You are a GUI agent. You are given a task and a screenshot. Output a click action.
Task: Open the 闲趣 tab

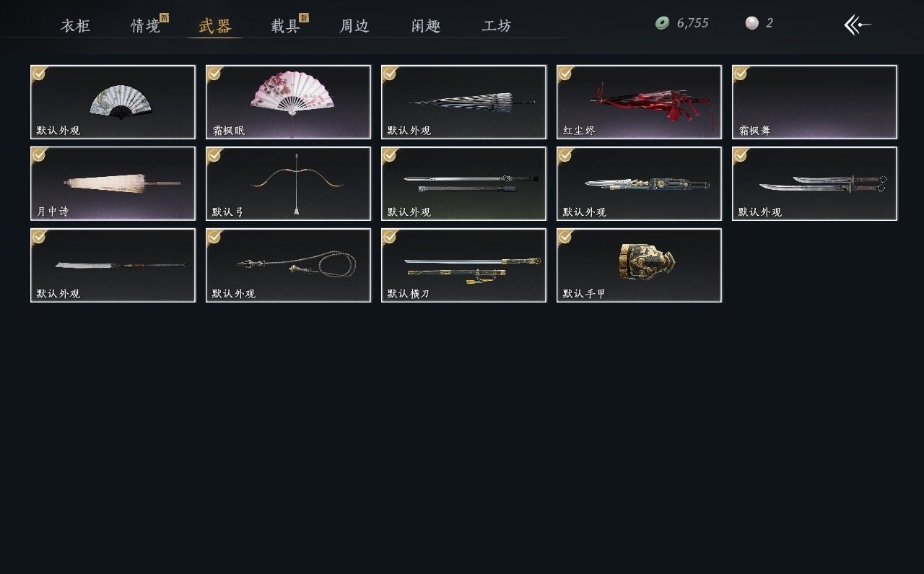coord(426,26)
